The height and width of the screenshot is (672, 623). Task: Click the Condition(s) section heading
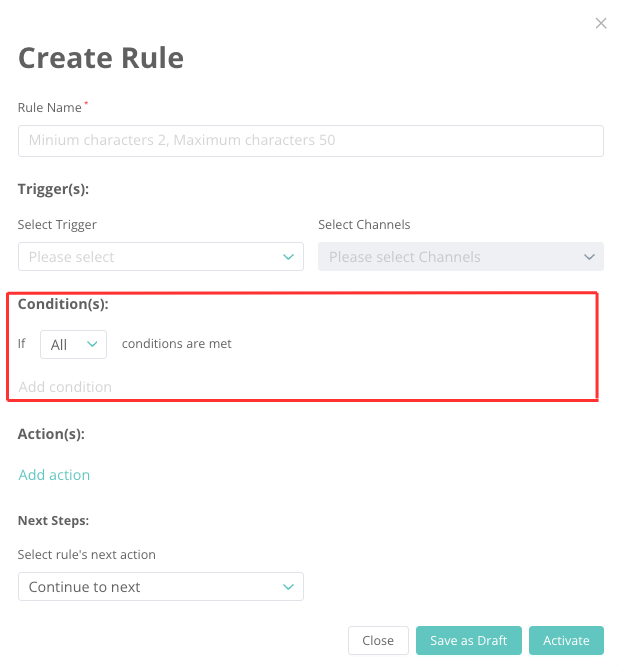click(63, 304)
